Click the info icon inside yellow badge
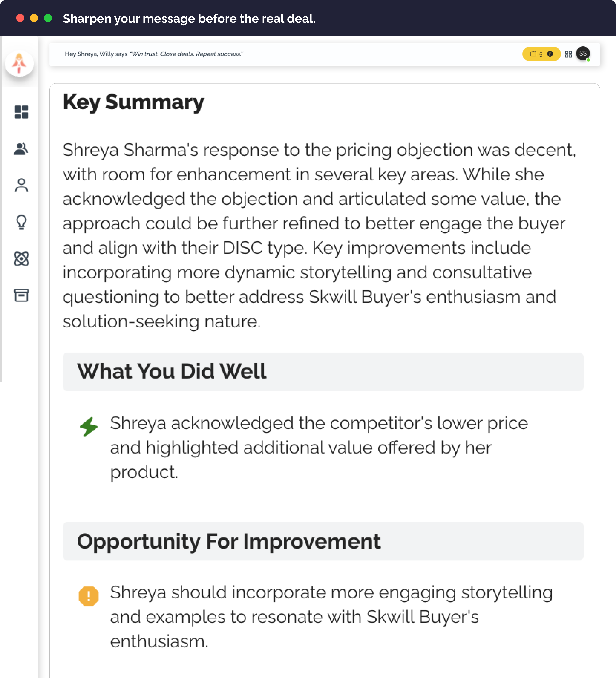616x678 pixels. [x=550, y=54]
